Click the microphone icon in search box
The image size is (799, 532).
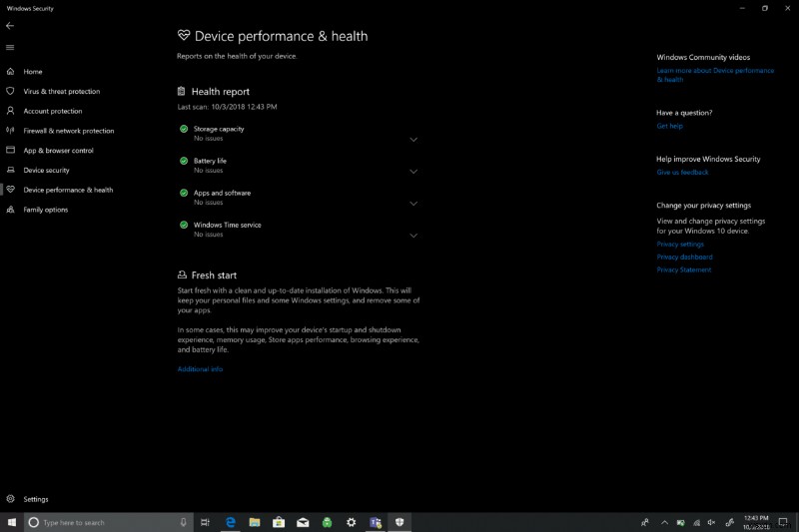click(183, 522)
